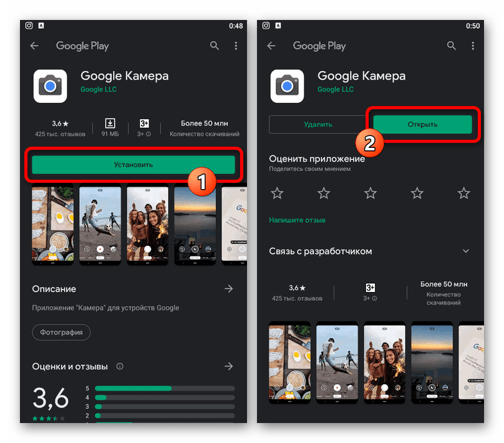Tap the Фотография category chip
Image resolution: width=504 pixels, height=443 pixels.
tap(61, 332)
